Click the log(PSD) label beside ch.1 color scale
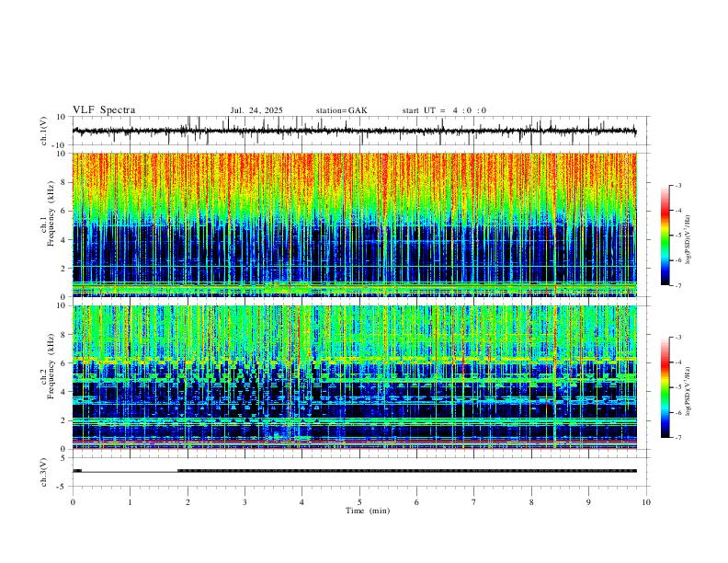The width and height of the screenshot is (728, 563). 688,240
